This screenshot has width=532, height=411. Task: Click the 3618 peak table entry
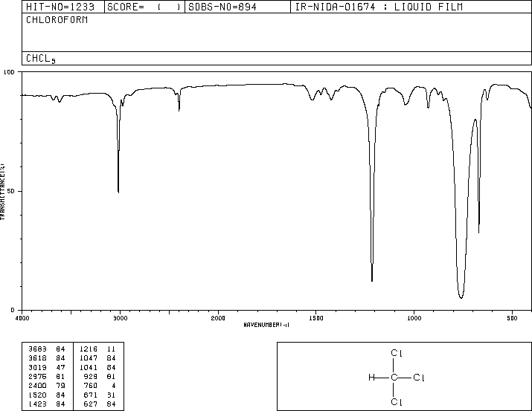[x=37, y=358]
